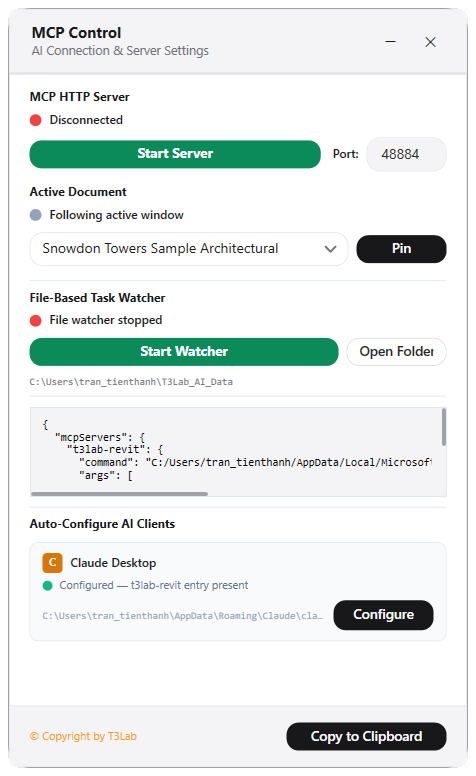Click the green Configured status dot
The width and height of the screenshot is (476, 776).
(48, 586)
